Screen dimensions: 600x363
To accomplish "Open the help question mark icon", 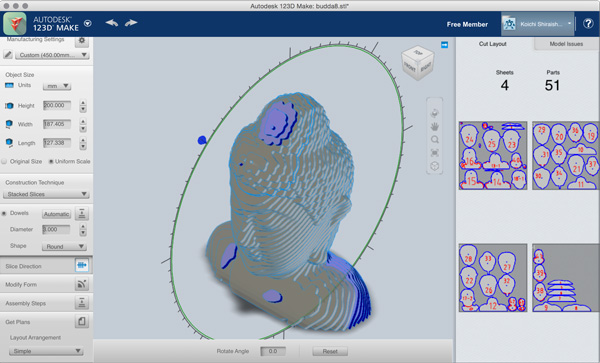I will (x=588, y=24).
